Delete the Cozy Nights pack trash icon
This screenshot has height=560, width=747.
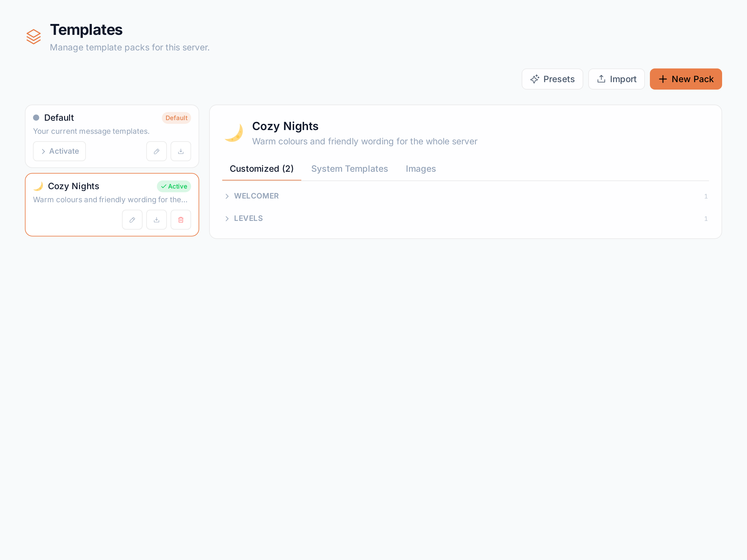(181, 220)
